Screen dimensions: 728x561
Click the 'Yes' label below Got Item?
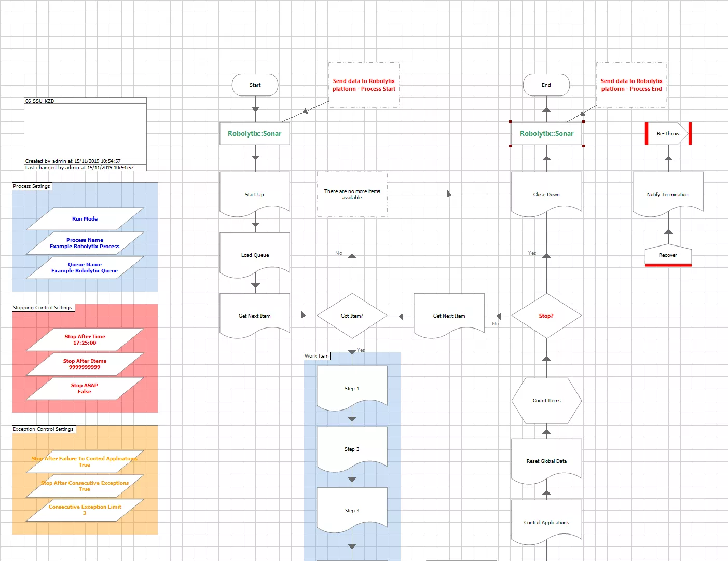[361, 350]
